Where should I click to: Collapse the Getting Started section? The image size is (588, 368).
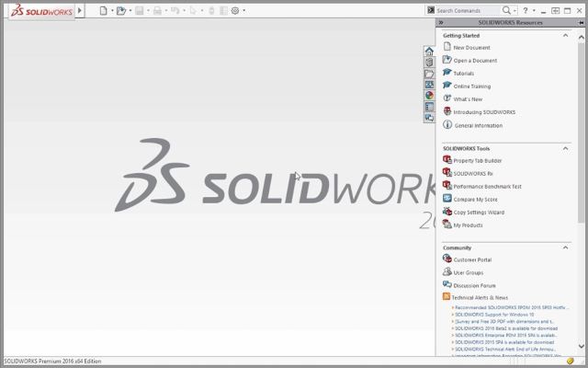tap(566, 35)
